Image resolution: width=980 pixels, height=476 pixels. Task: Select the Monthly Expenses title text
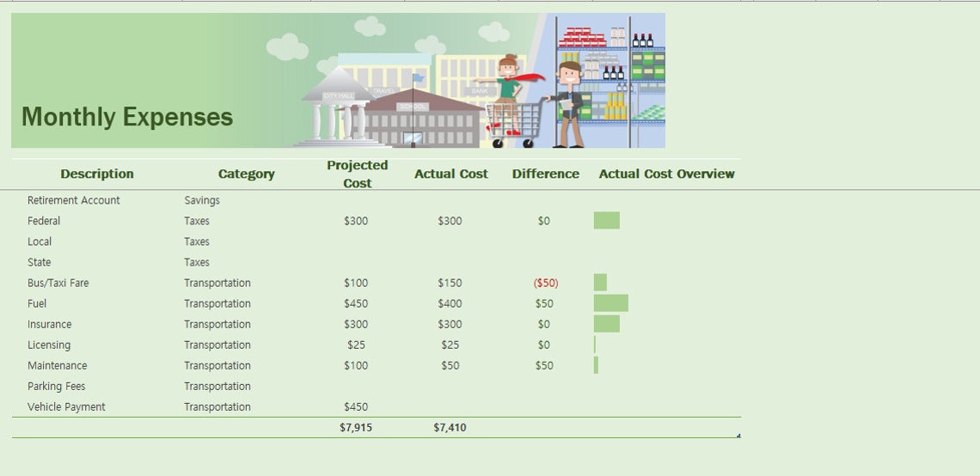(x=127, y=117)
